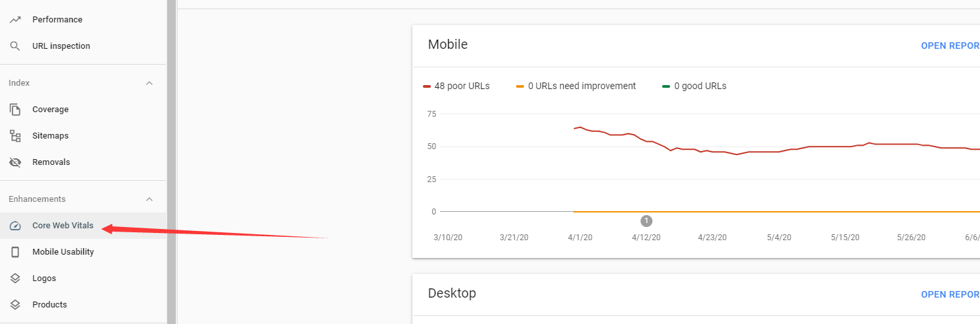The image size is (980, 324).
Task: Click the Products layers icon
Action: [x=15, y=305]
